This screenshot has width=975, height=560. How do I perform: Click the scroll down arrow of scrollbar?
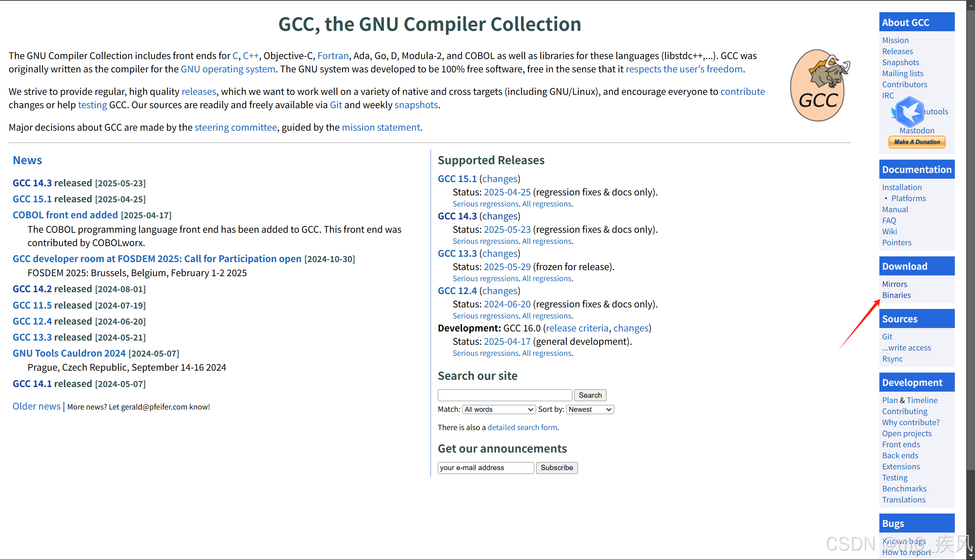pyautogui.click(x=970, y=556)
